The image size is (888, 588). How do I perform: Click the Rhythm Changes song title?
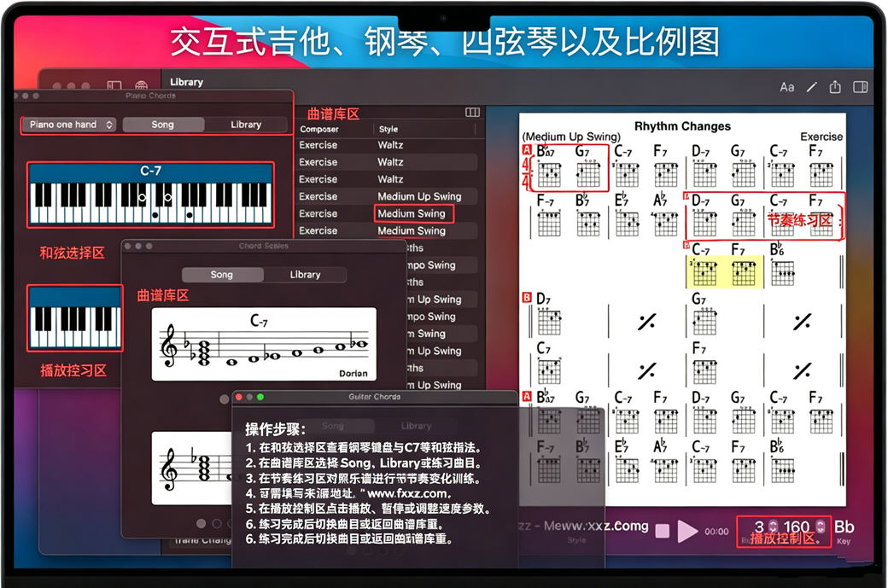682,126
